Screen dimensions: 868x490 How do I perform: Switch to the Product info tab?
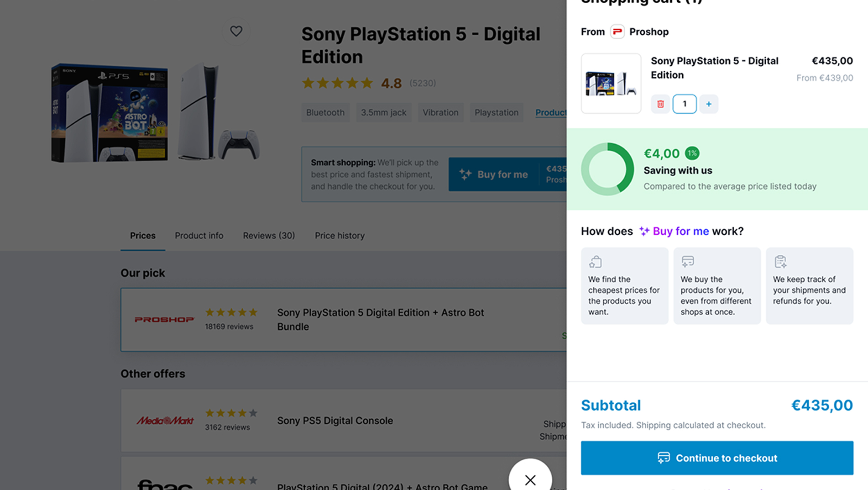[x=199, y=236]
